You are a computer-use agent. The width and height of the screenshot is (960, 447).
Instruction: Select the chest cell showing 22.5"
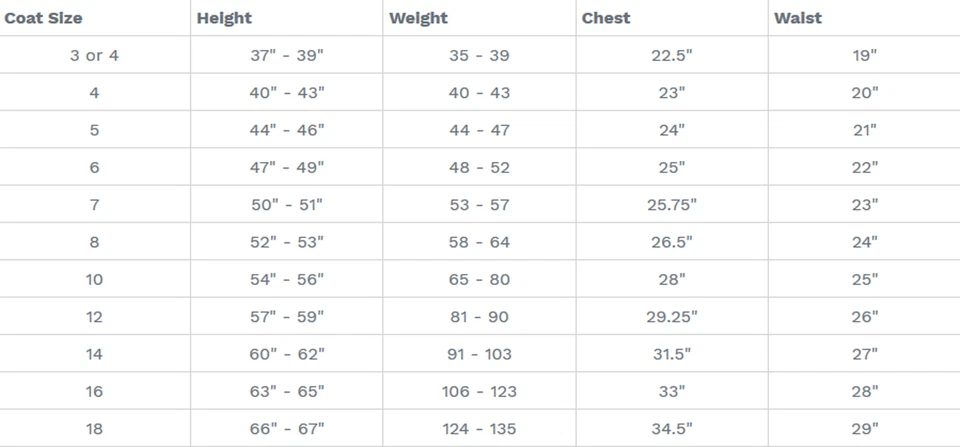[672, 55]
